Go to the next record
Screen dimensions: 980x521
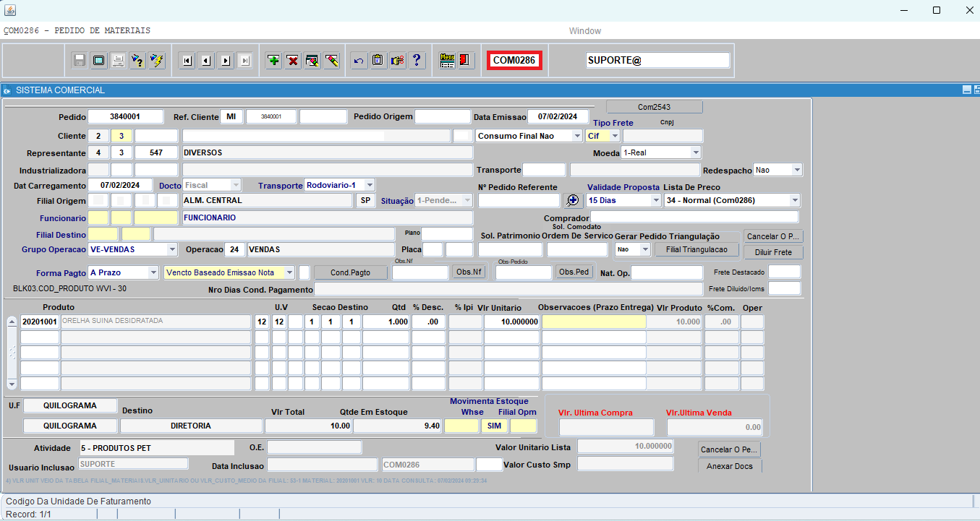226,61
